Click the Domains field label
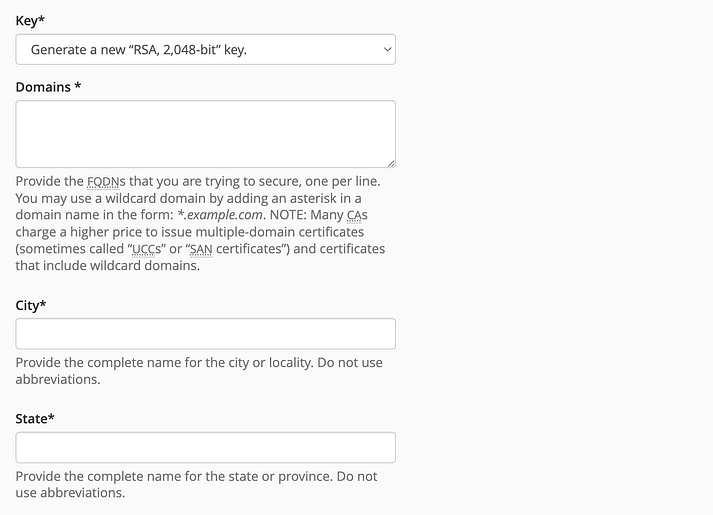The width and height of the screenshot is (713, 515). 48,87
